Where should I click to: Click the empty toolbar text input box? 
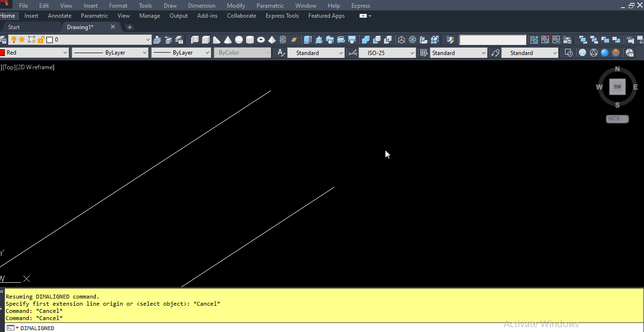[x=493, y=40]
